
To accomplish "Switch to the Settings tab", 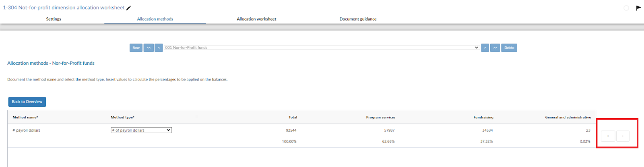I will pos(54,19).
